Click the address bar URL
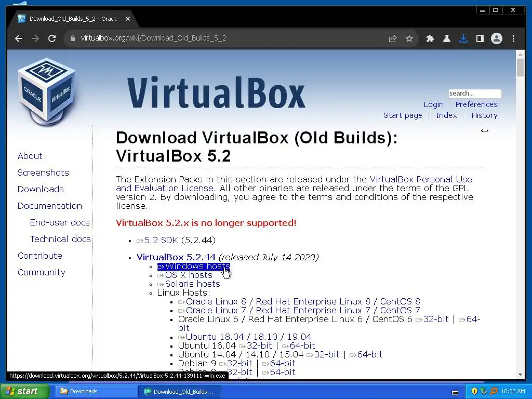 pyautogui.click(x=153, y=38)
